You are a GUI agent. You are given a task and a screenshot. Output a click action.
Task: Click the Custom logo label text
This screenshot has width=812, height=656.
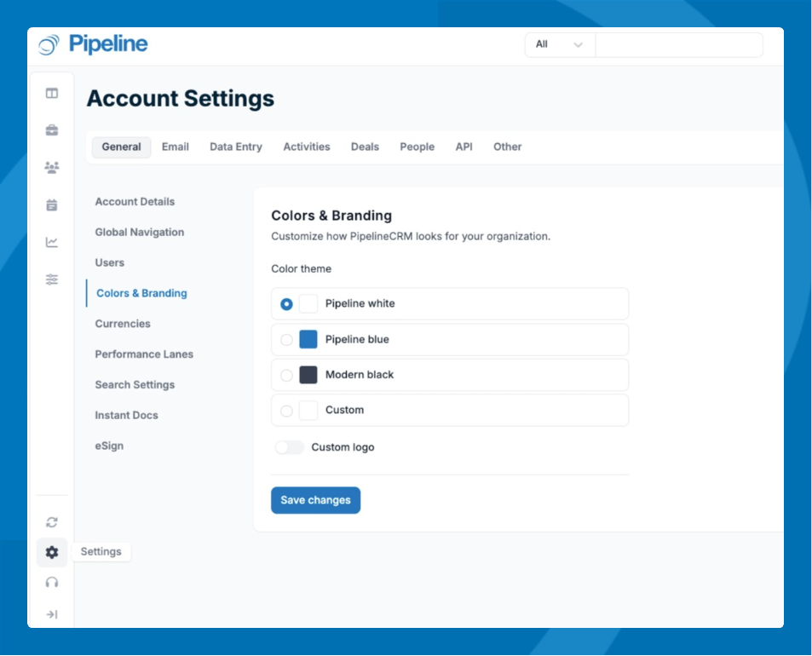click(x=343, y=447)
